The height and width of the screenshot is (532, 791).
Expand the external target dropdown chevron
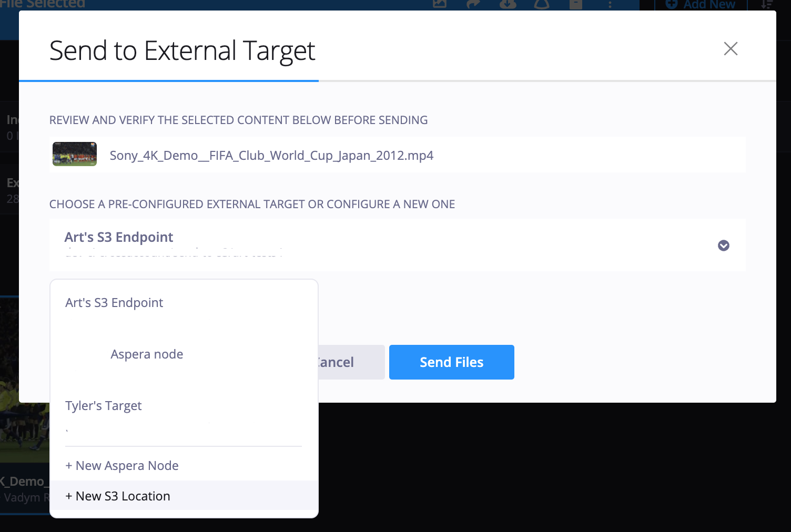(x=724, y=245)
